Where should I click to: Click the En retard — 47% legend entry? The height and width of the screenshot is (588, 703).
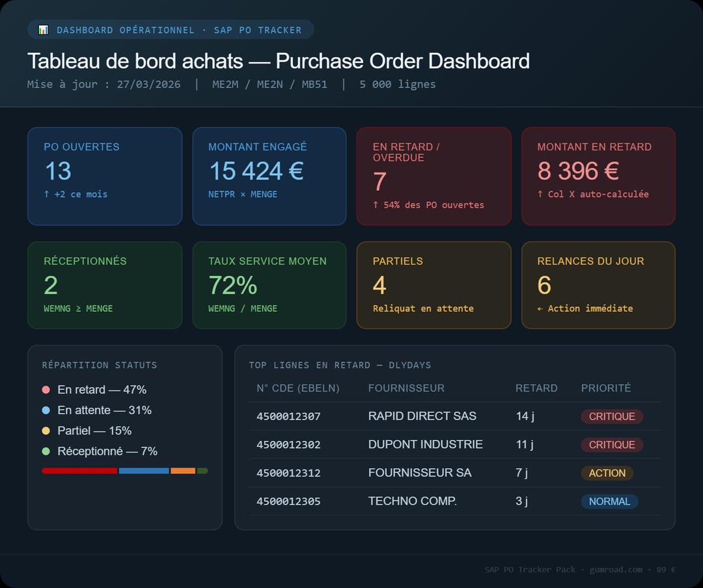pyautogui.click(x=94, y=390)
